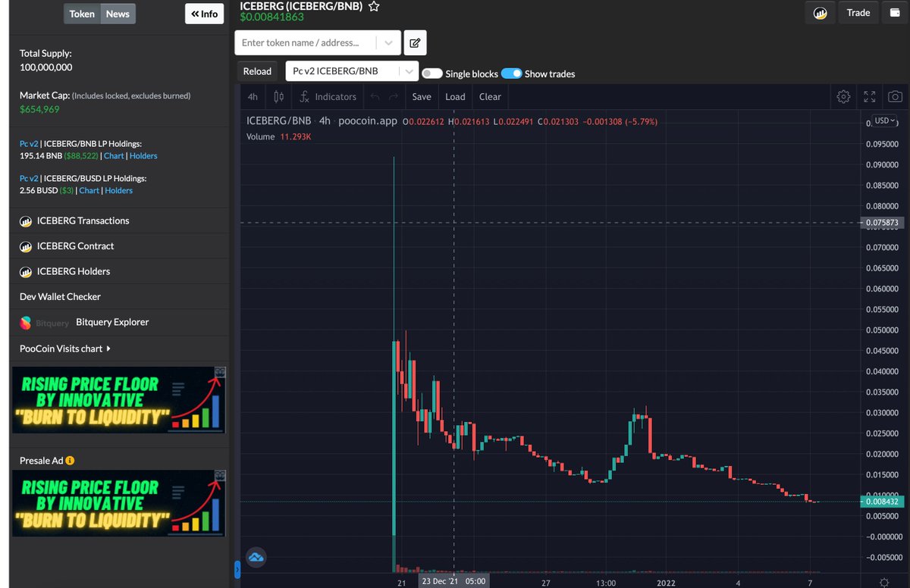The width and height of the screenshot is (910, 588).
Task: Click the ICEBERG Transactions row icon
Action: (26, 221)
